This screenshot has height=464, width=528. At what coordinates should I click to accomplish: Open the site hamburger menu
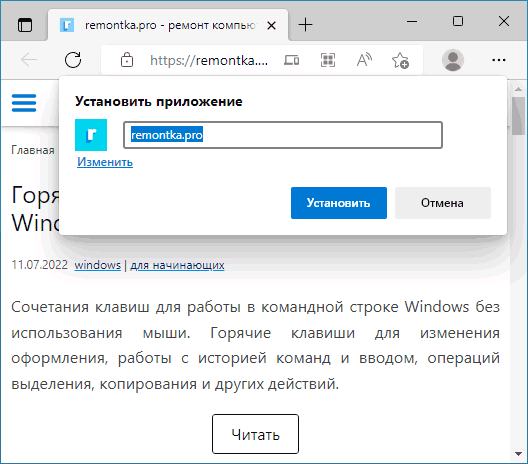tap(24, 103)
